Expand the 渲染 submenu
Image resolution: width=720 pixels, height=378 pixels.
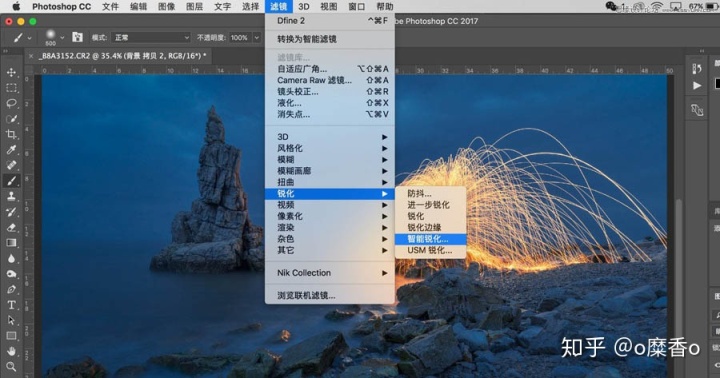330,227
